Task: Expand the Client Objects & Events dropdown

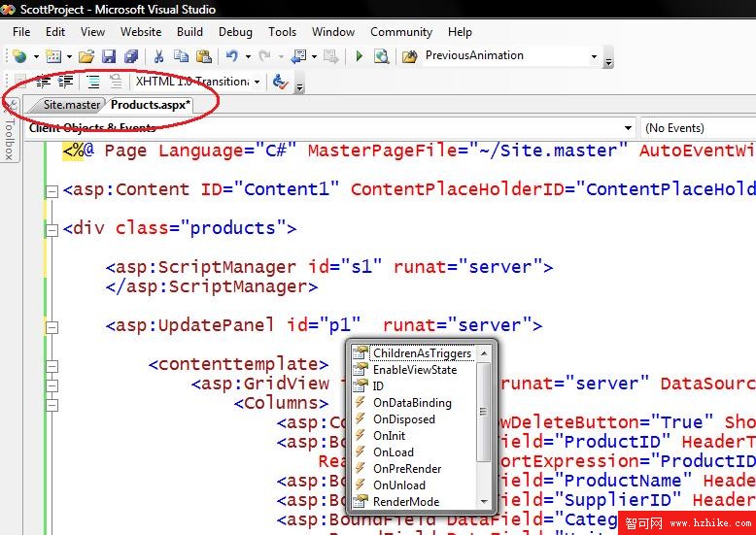Action: click(x=628, y=128)
